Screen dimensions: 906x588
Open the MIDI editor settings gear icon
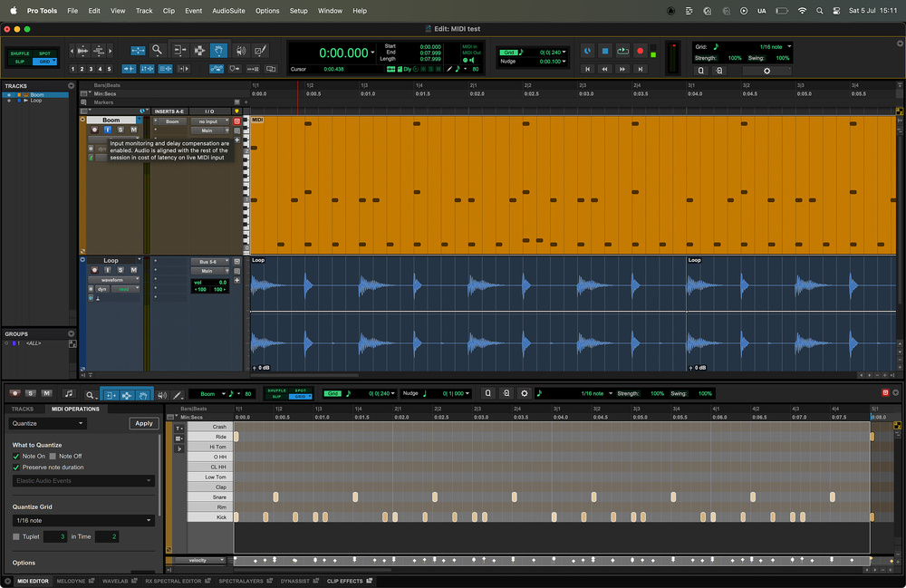point(523,393)
